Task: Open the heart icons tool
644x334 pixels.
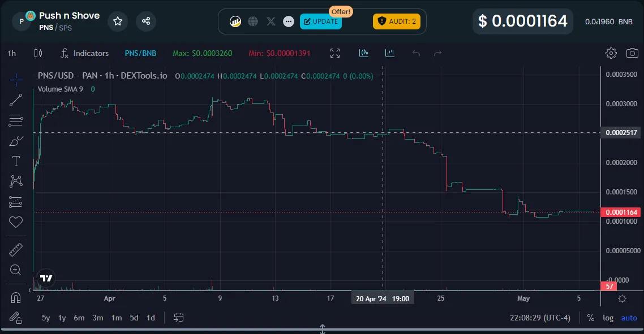Action: point(16,222)
